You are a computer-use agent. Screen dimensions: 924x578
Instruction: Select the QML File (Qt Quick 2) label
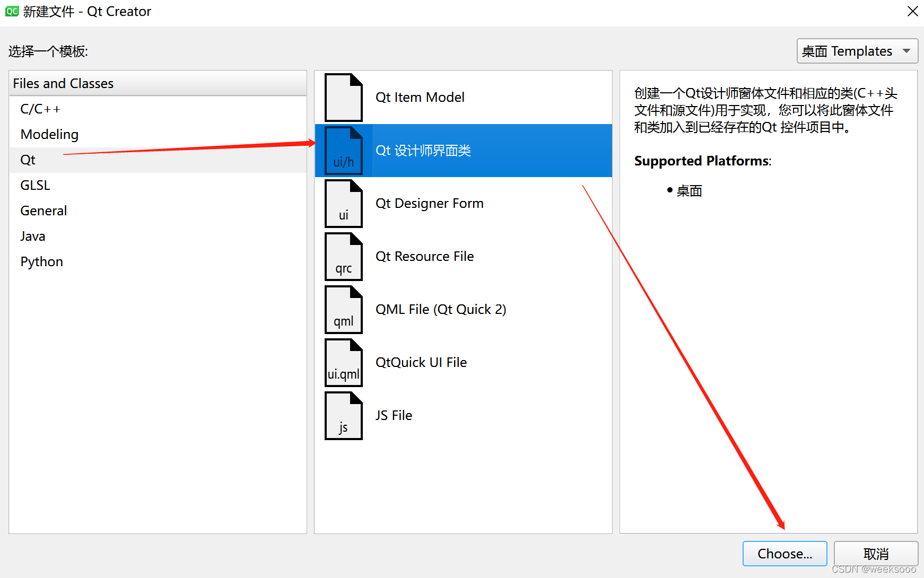tap(441, 310)
